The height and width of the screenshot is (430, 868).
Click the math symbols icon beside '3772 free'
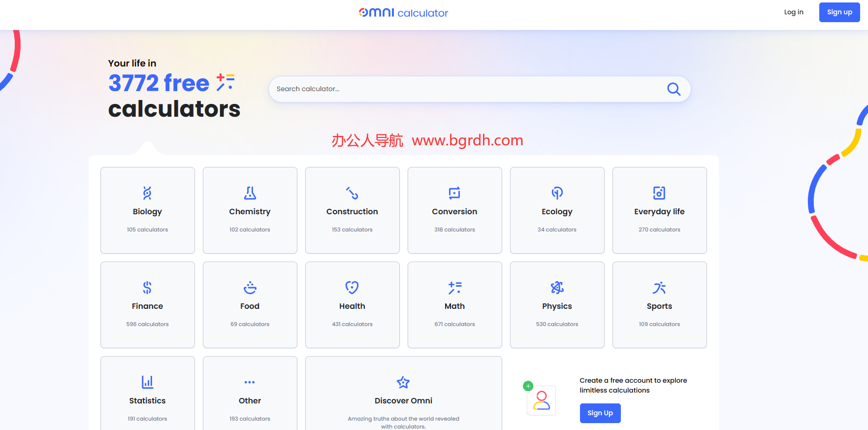[225, 82]
